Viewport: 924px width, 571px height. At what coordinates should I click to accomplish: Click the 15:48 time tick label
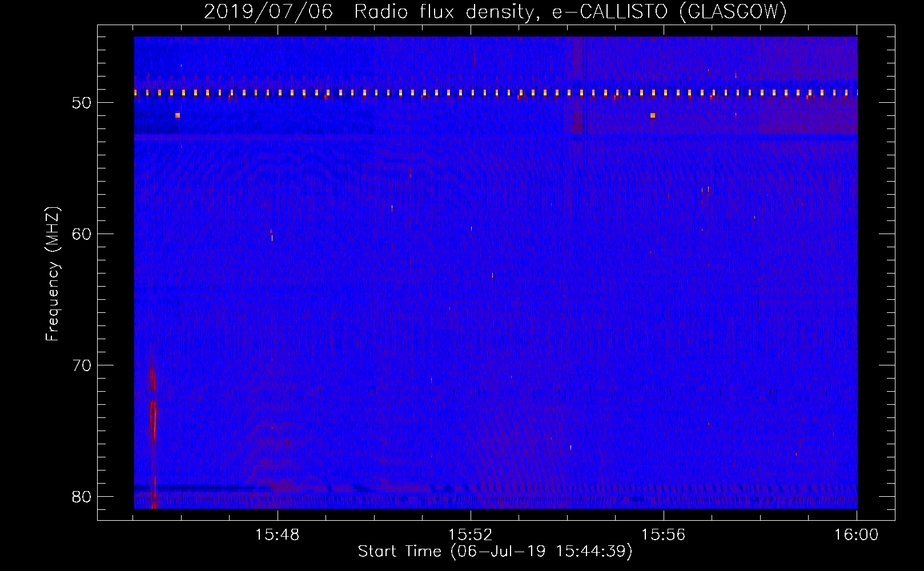278,535
